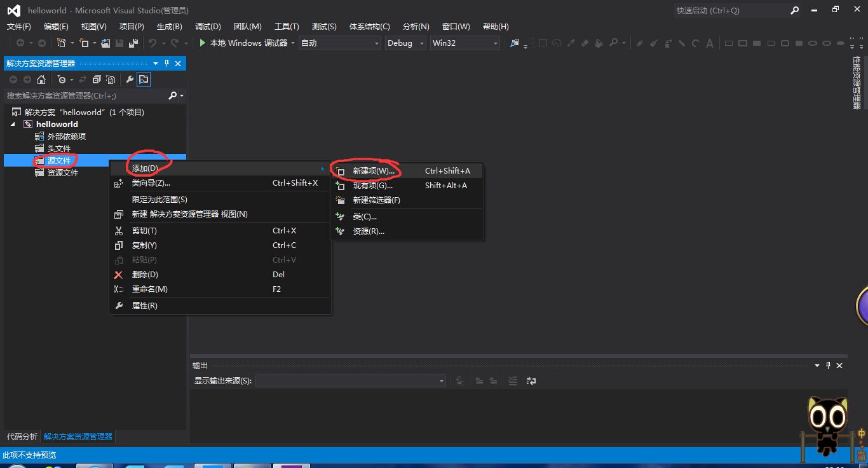Select the Color Picker eyedropper tool
The width and height of the screenshot is (868, 468).
pyautogui.click(x=571, y=43)
